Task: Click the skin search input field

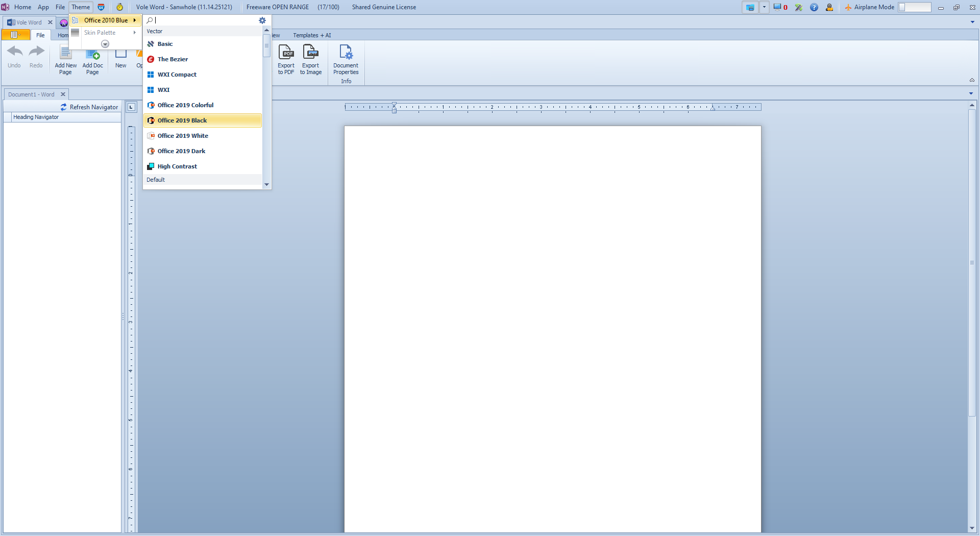Action: 204,20
